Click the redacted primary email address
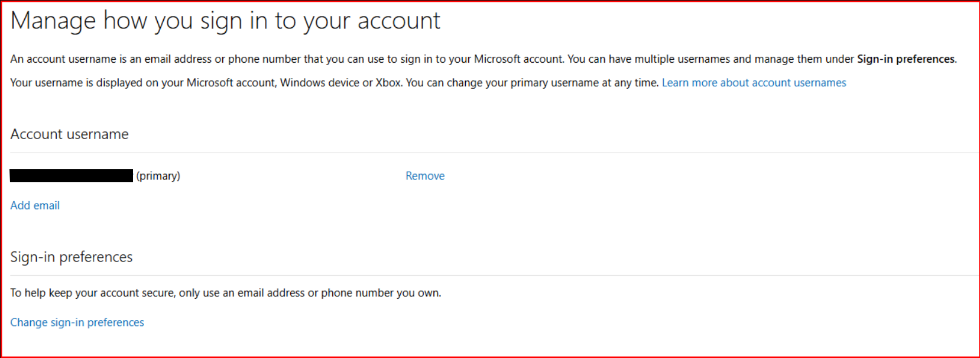Image resolution: width=980 pixels, height=358 pixels. coord(72,176)
